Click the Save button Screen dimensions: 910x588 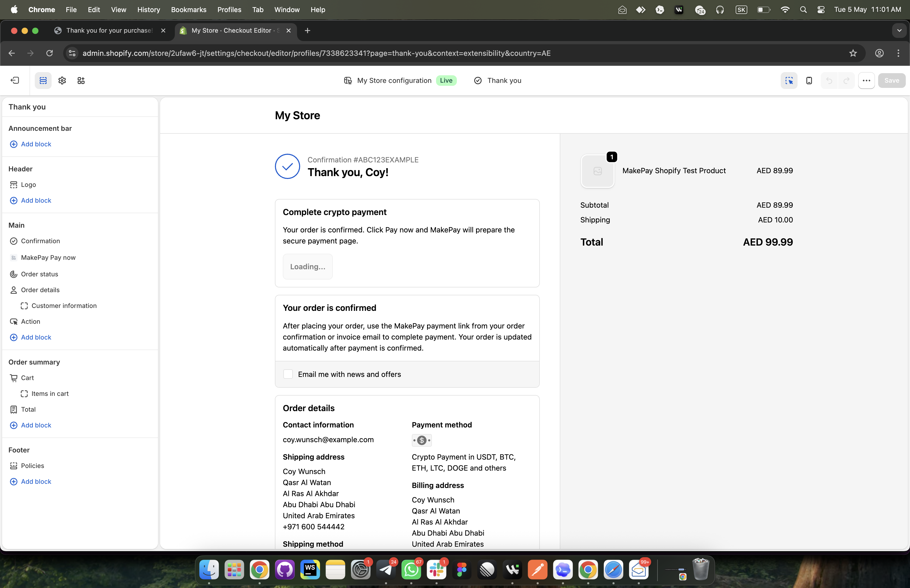(x=892, y=80)
